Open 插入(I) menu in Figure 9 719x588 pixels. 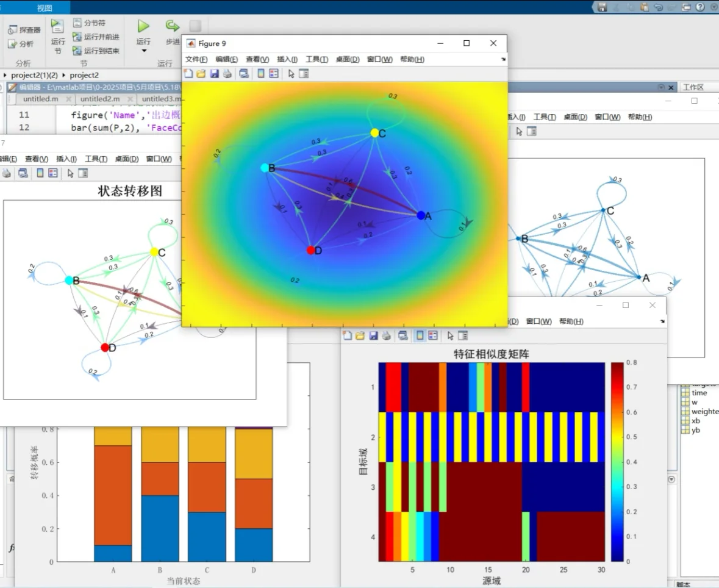[287, 59]
